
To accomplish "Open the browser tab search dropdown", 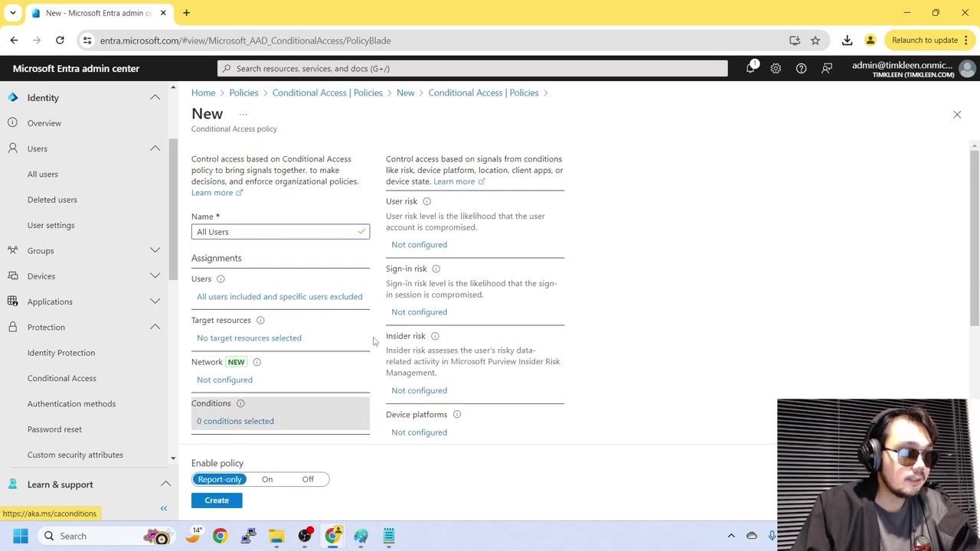I will tap(12, 12).
